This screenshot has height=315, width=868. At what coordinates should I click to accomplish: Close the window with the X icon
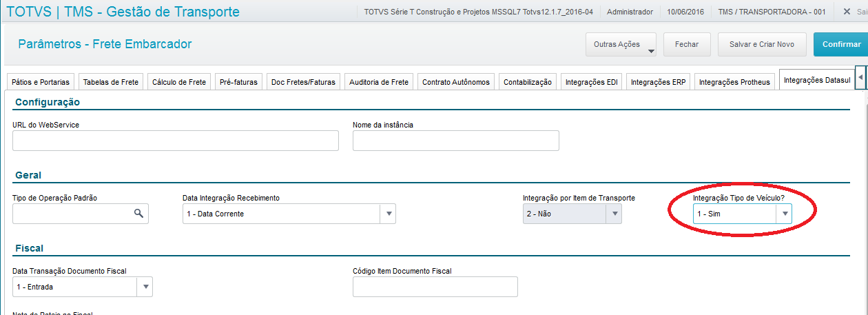pos(846,12)
